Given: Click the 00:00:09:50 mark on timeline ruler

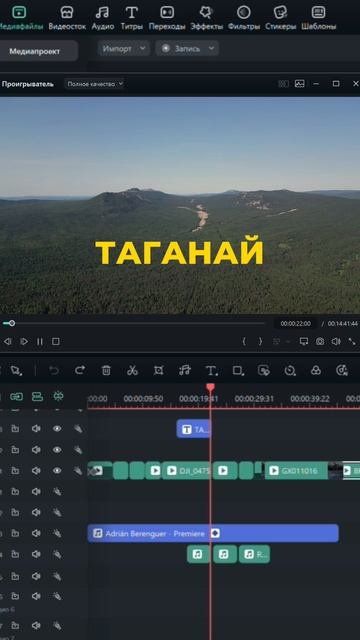Looking at the screenshot, I should (143, 399).
